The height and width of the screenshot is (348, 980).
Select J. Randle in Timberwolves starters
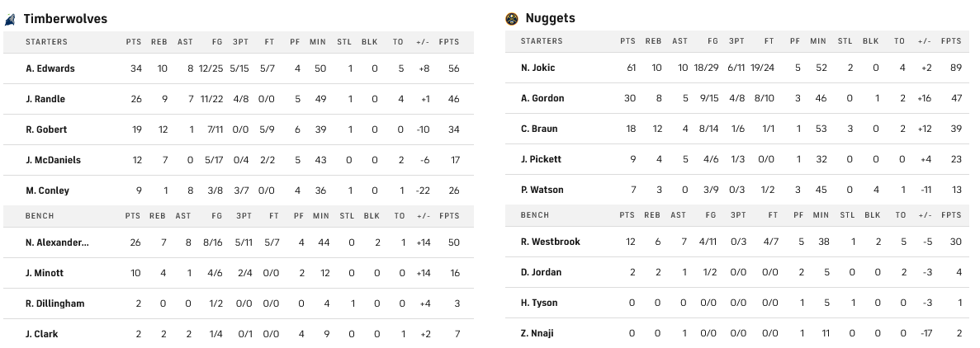[45, 99]
